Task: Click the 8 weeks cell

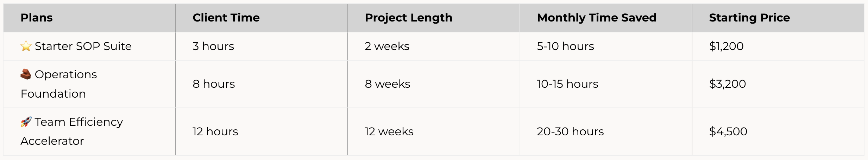Action: point(387,84)
